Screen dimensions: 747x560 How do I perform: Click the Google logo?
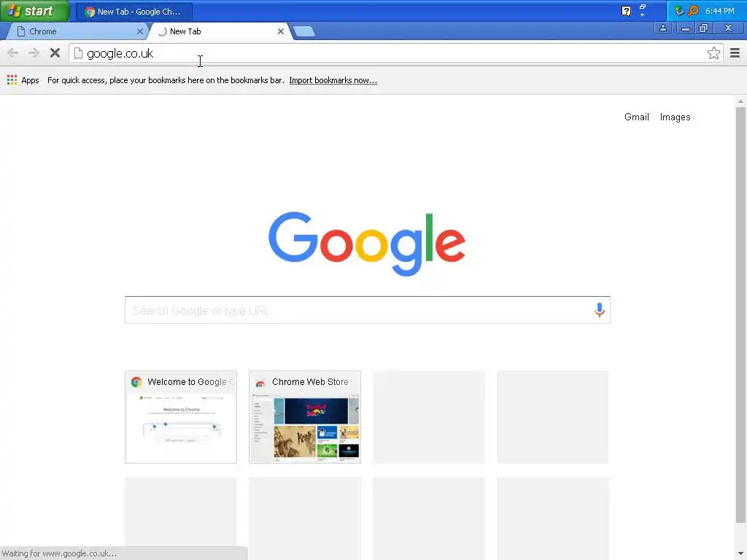366,244
